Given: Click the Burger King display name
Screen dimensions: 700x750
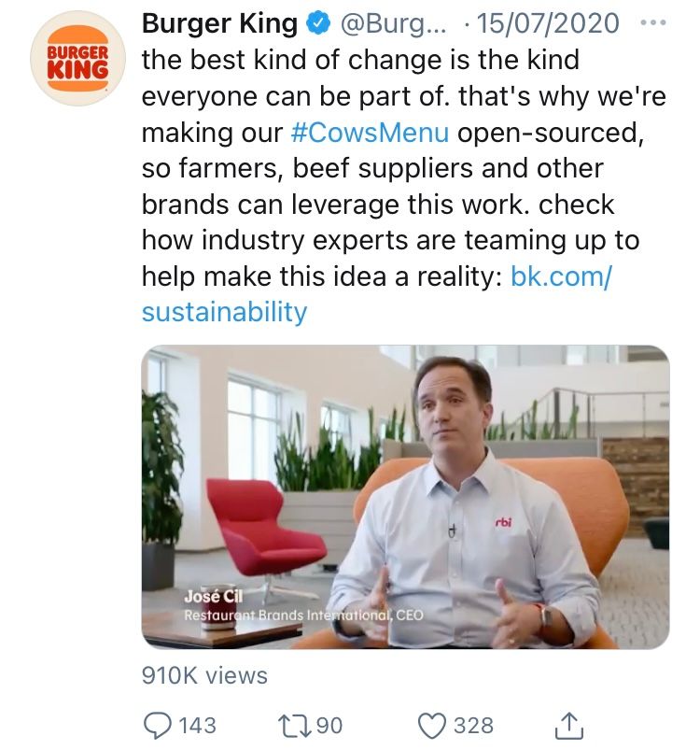Looking at the screenshot, I should tap(219, 23).
